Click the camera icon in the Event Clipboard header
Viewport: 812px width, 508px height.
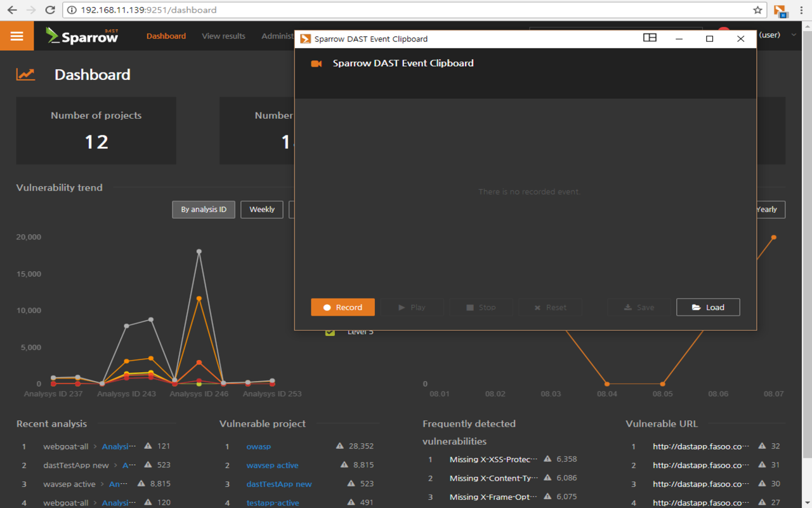click(x=316, y=63)
